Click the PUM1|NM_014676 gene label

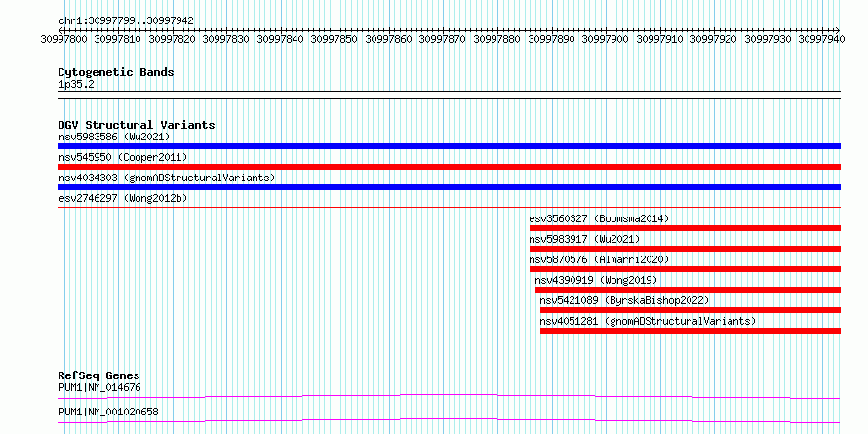(99, 387)
